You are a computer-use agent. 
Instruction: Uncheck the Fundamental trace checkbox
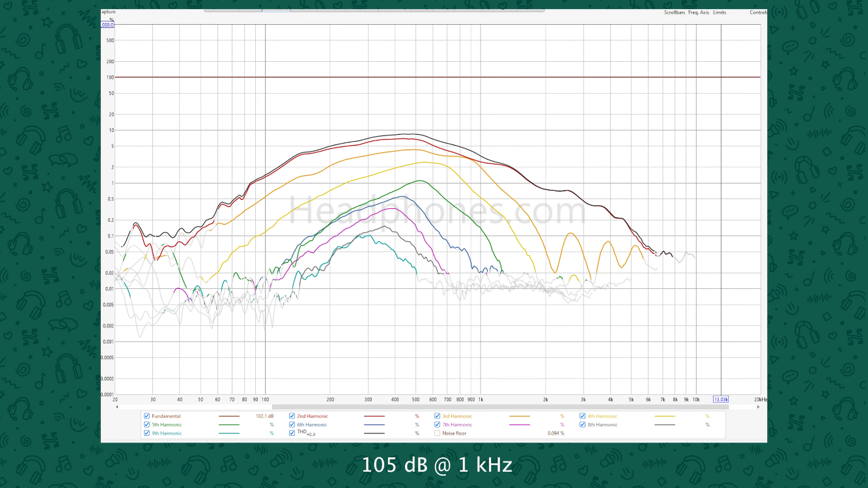(x=147, y=416)
